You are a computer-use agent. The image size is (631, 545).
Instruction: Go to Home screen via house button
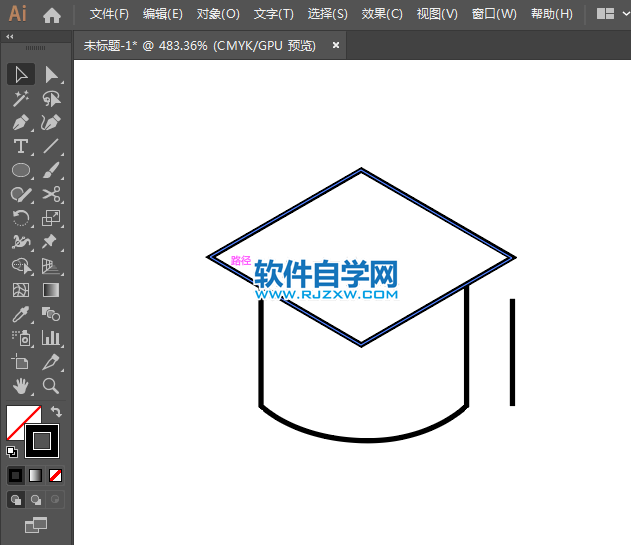52,14
